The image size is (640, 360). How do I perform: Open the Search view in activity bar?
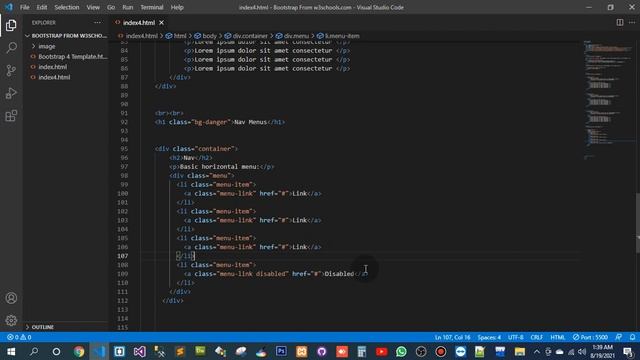click(x=11, y=48)
